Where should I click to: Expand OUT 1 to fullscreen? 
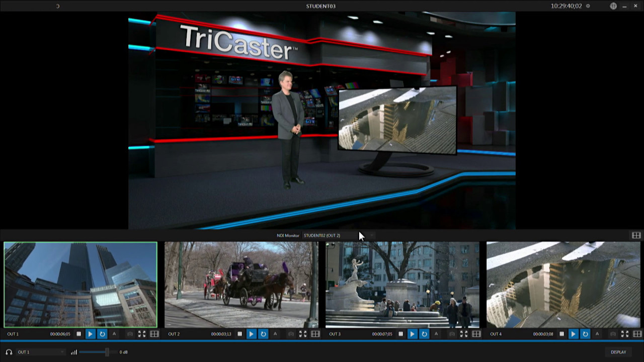click(142, 334)
